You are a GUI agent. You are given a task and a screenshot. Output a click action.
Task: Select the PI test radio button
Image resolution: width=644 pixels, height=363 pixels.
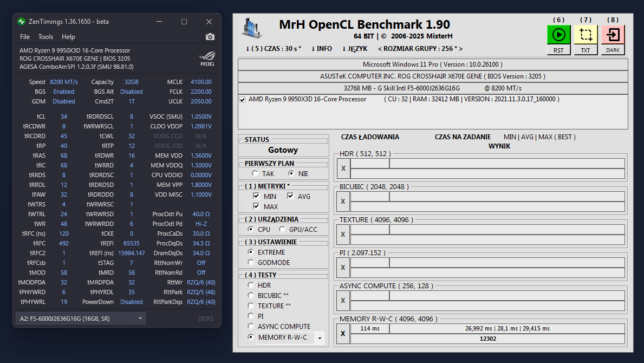tap(251, 316)
